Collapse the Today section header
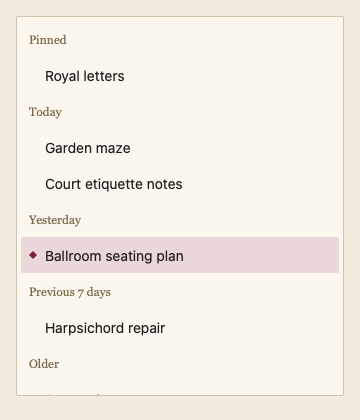Image resolution: width=360 pixels, height=420 pixels. pos(45,112)
